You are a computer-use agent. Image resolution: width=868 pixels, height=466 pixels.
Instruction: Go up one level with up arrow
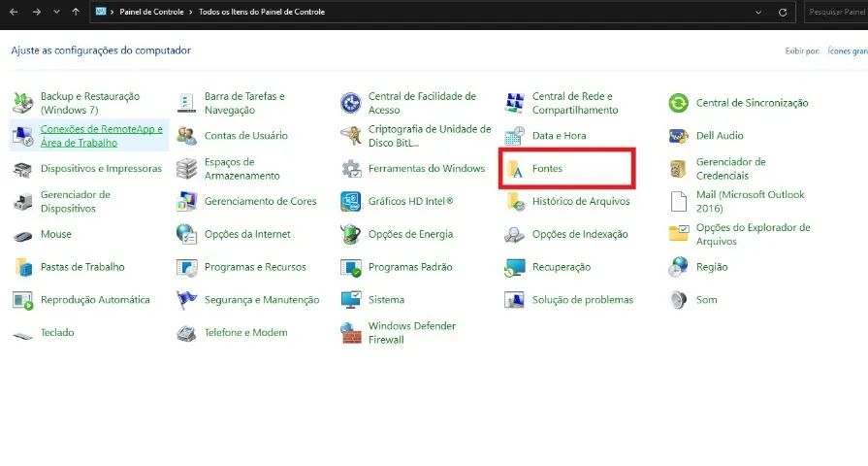pos(76,12)
